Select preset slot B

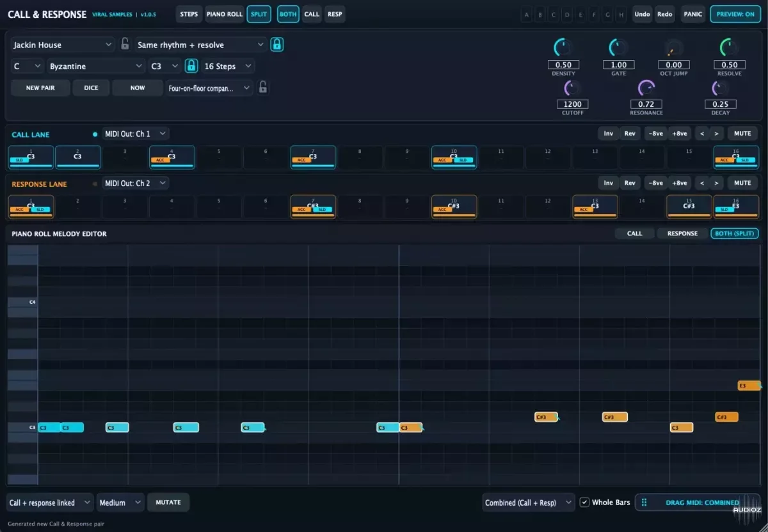pyautogui.click(x=540, y=14)
